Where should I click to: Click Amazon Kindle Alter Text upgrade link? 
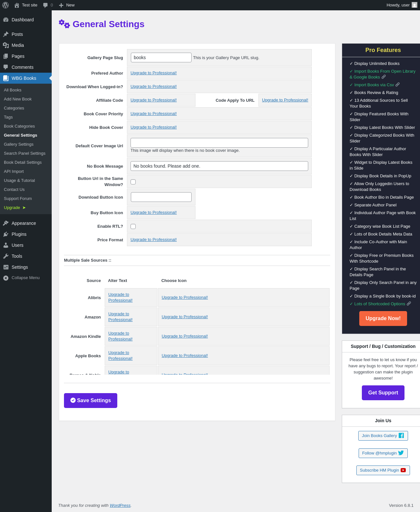coord(121,336)
